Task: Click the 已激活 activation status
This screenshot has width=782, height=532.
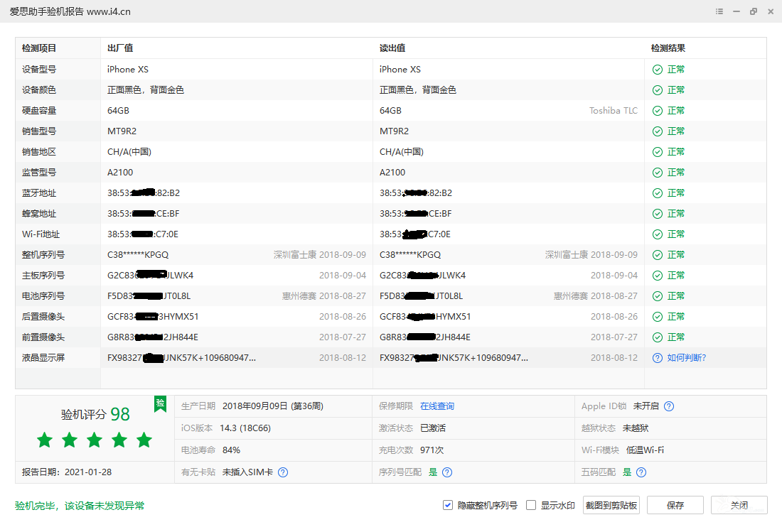Action: (433, 428)
